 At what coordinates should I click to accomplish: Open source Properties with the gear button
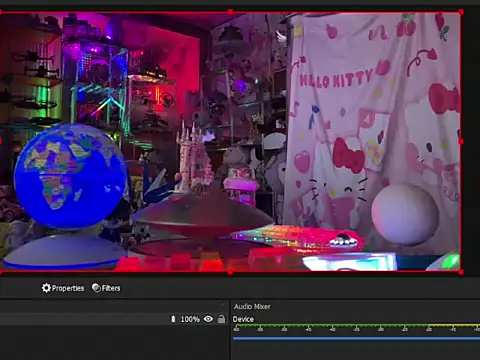[63, 288]
